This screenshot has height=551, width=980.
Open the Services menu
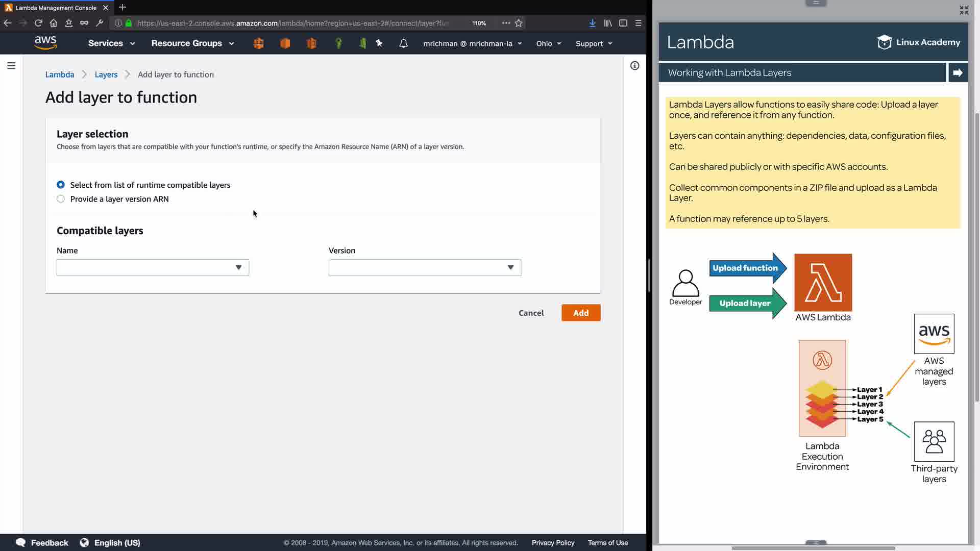111,43
